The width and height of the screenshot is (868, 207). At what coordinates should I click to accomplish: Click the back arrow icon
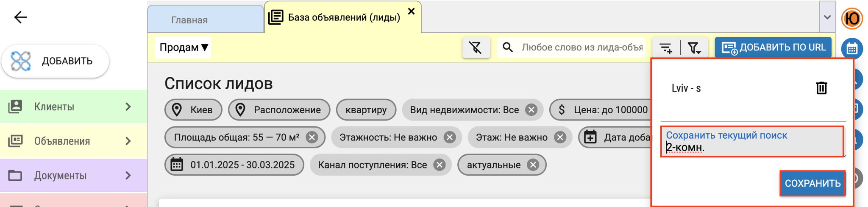[20, 17]
